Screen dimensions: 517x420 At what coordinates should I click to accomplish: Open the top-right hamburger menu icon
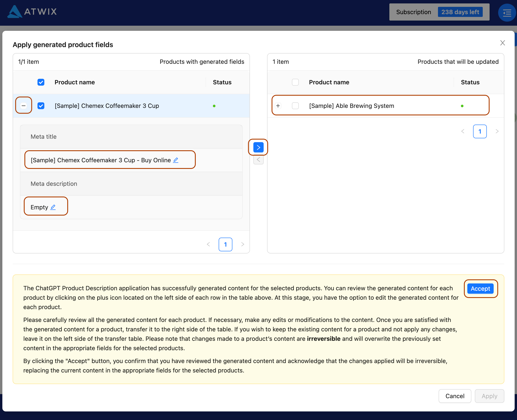tap(507, 13)
